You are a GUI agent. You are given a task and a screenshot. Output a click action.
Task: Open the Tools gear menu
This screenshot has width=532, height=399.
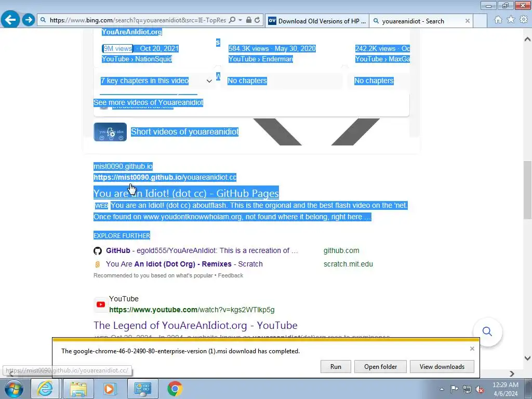pos(524,20)
